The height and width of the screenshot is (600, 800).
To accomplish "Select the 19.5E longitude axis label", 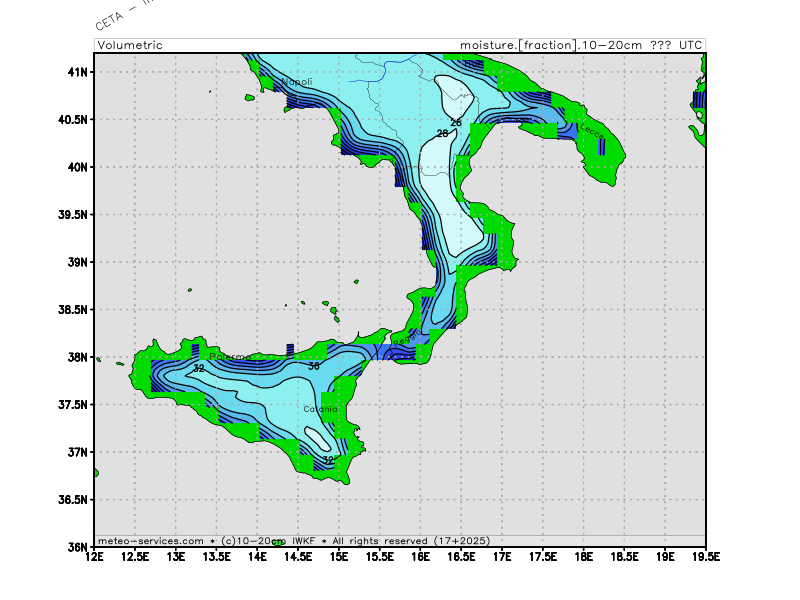I will click(703, 557).
